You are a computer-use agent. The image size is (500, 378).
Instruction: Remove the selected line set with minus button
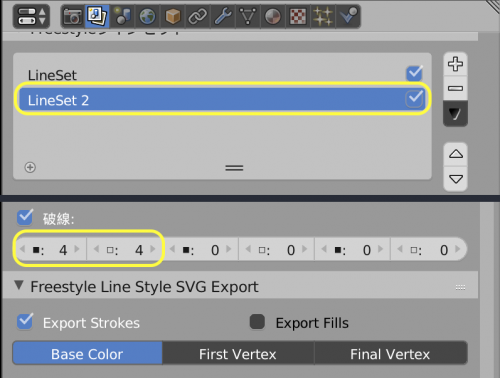(x=455, y=88)
